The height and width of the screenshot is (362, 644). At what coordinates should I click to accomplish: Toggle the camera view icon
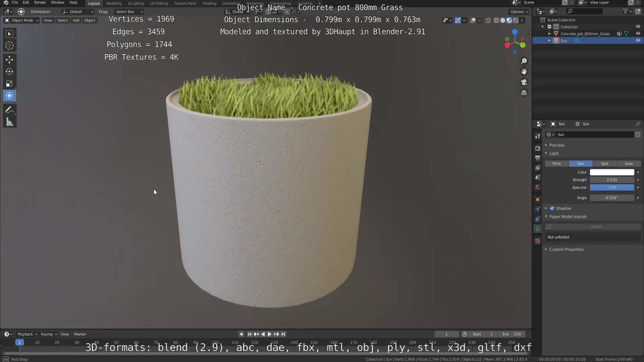click(x=524, y=82)
